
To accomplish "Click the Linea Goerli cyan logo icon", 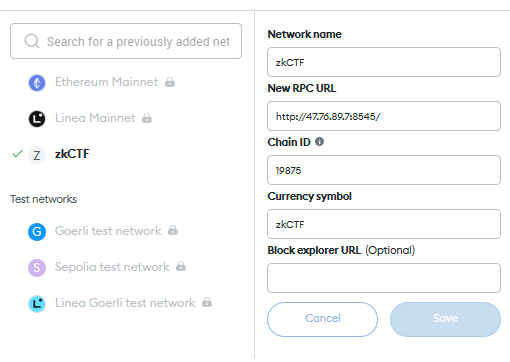I will (37, 304).
